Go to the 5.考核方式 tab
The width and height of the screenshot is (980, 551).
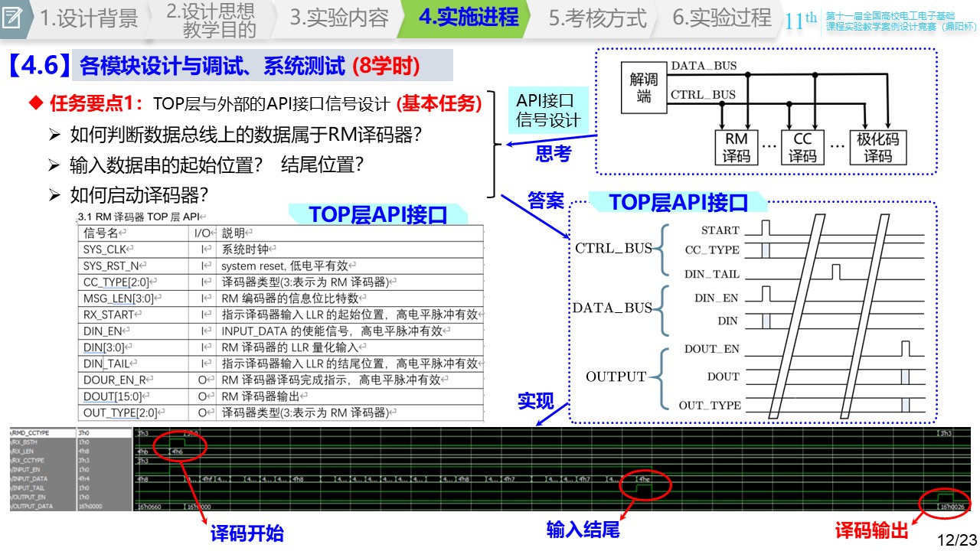(597, 18)
